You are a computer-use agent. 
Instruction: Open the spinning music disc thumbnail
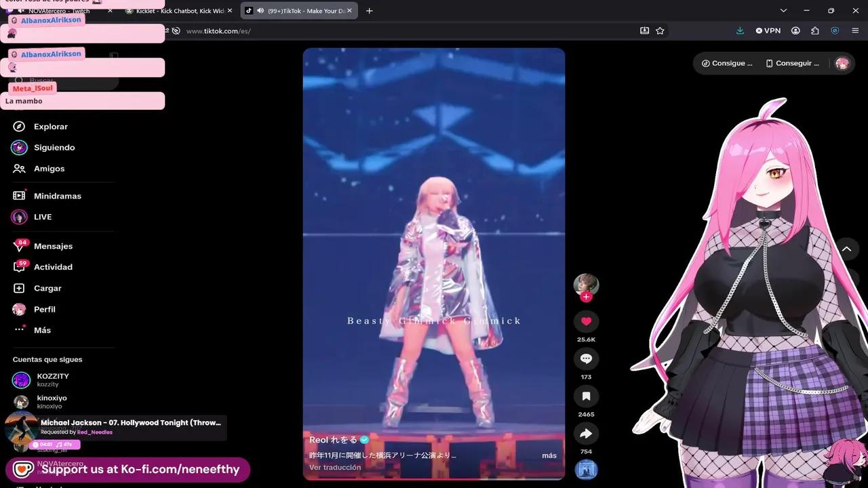[x=586, y=470]
